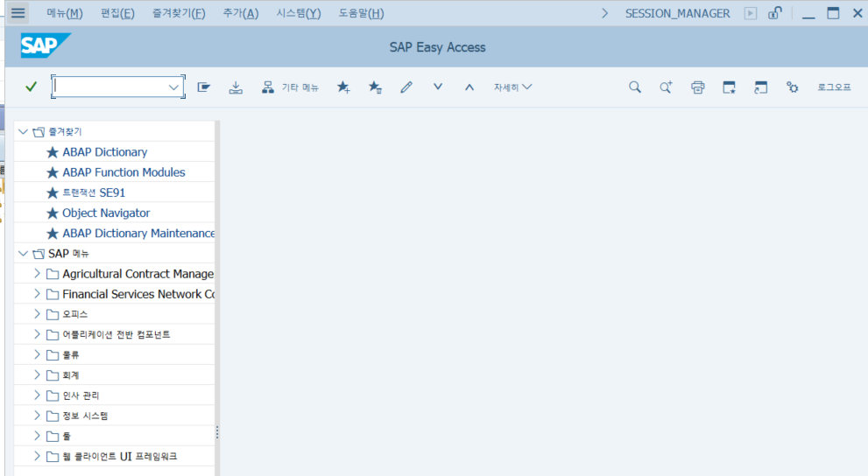The height and width of the screenshot is (476, 868).
Task: Expand the 툴 folder
Action: pyautogui.click(x=37, y=436)
